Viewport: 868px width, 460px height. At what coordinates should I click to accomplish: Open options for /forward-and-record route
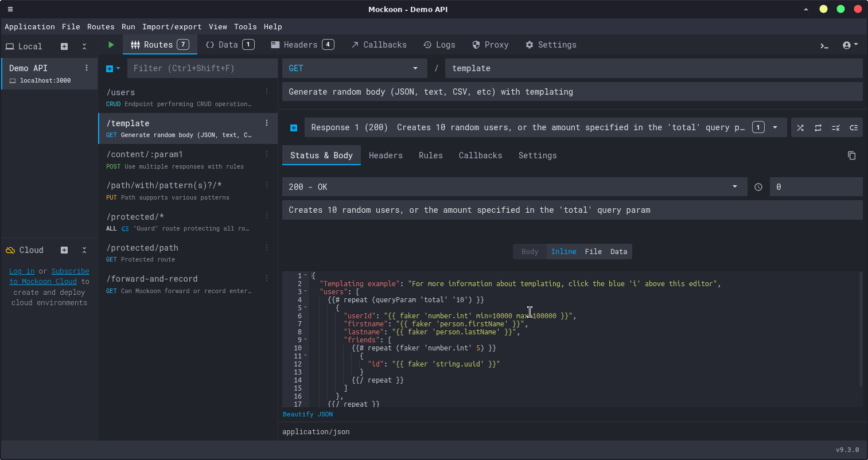pos(266,278)
